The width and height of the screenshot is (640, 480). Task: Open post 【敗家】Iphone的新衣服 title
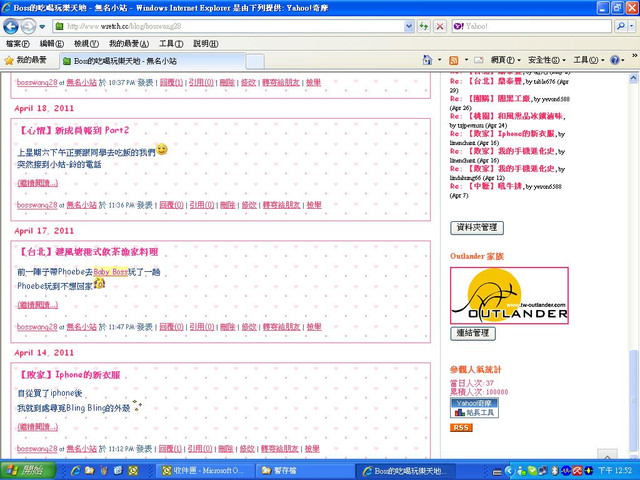tap(69, 374)
